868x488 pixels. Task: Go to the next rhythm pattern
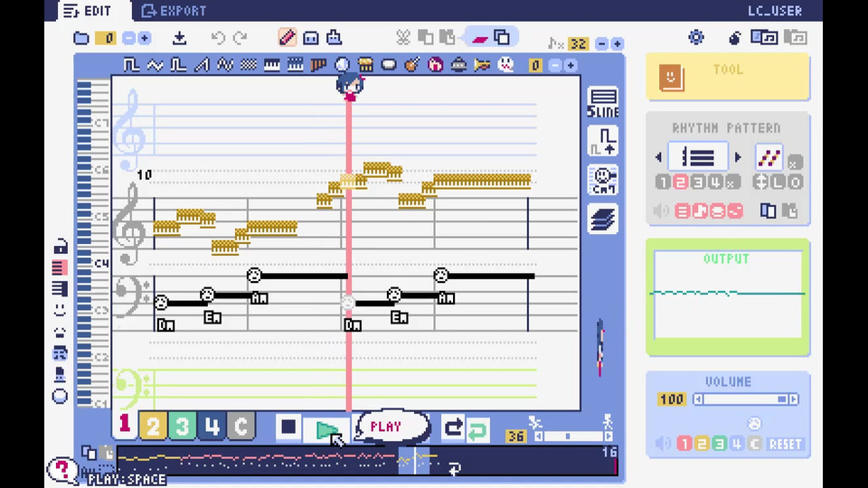(x=738, y=157)
